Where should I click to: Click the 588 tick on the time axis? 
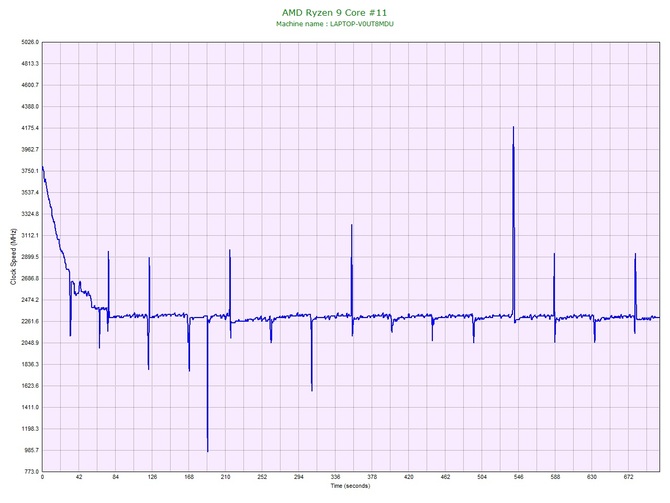point(555,477)
